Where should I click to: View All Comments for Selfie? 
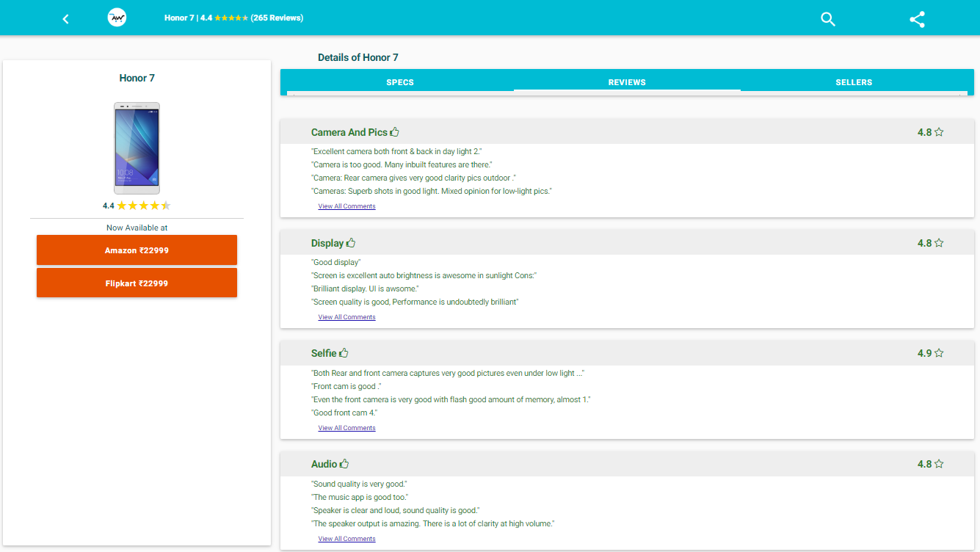[x=346, y=428]
